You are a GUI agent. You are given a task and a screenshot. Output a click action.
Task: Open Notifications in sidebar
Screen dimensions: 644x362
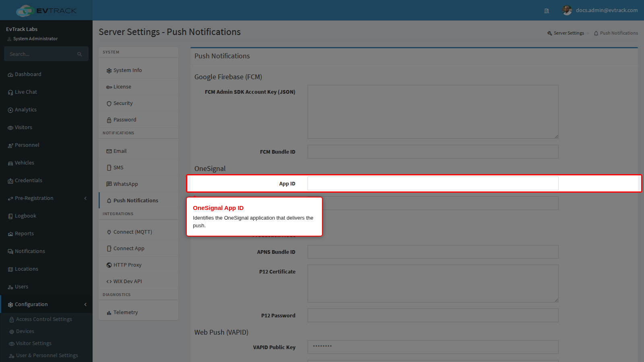pos(46,251)
